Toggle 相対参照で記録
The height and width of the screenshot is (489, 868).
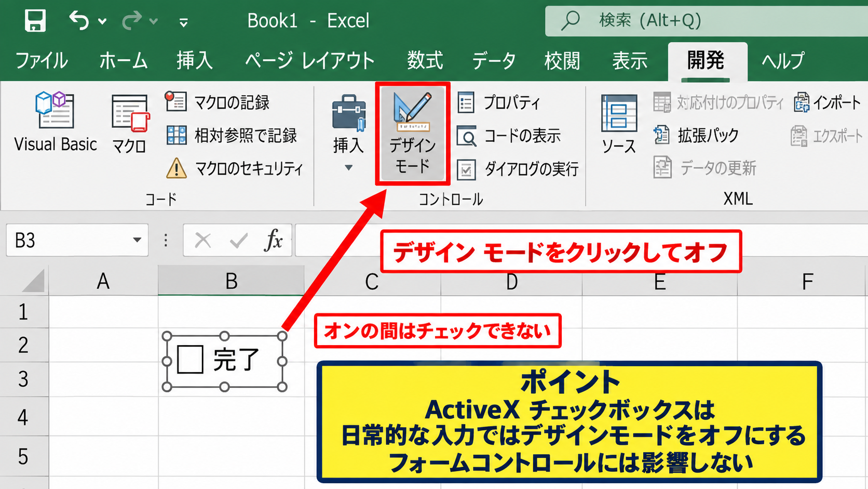232,135
